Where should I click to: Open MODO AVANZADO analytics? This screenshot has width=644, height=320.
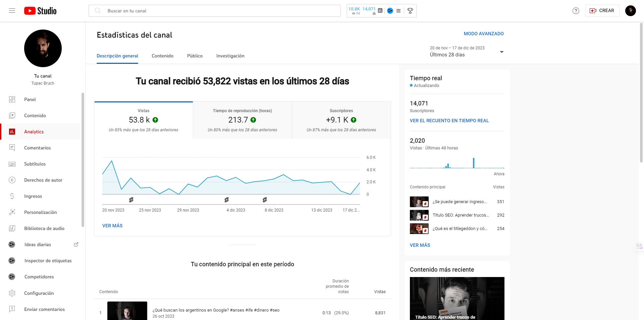(484, 34)
